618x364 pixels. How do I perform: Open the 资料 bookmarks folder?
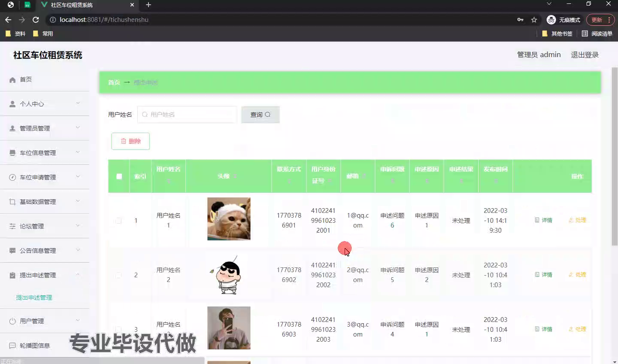[15, 33]
